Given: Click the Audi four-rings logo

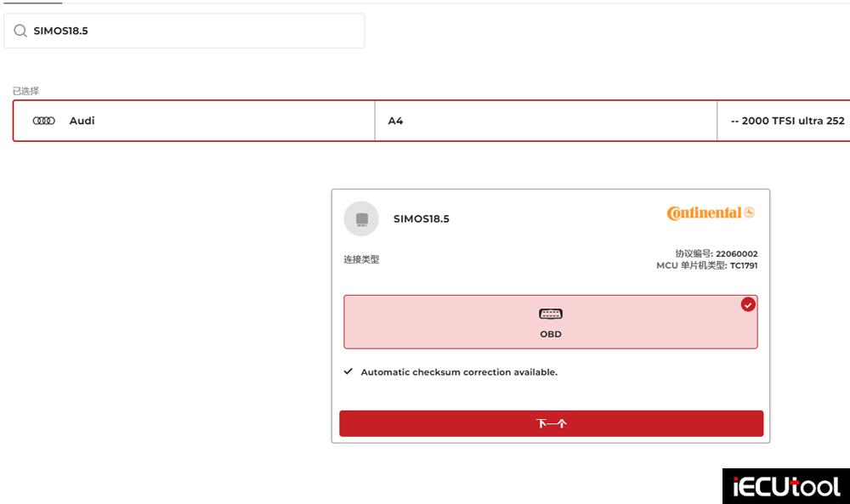Looking at the screenshot, I should pyautogui.click(x=44, y=121).
